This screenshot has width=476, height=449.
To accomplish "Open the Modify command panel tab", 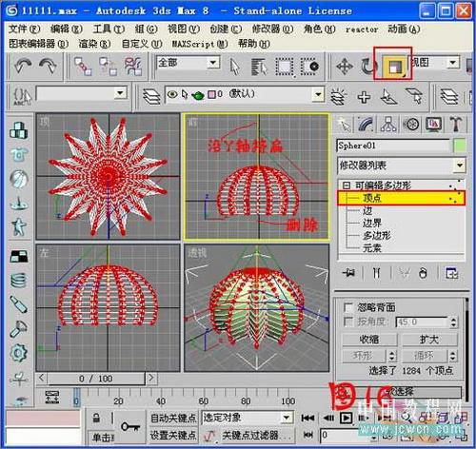I will 366,125.
